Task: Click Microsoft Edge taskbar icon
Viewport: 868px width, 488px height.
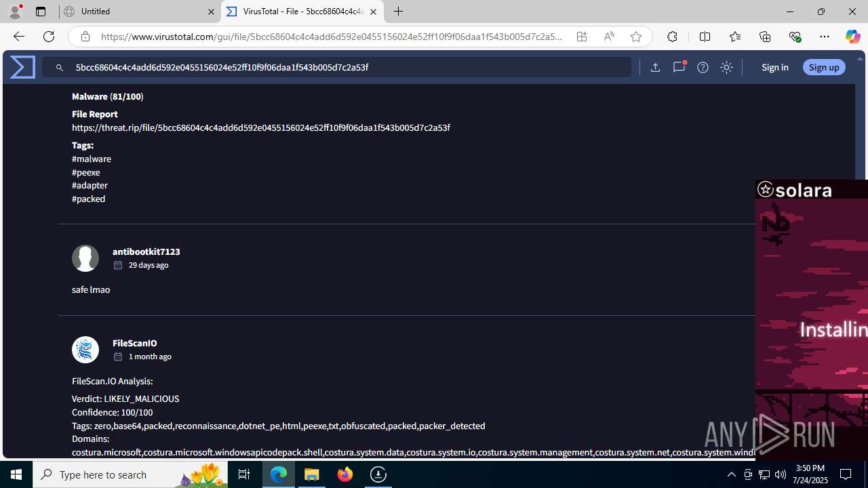Action: 279,474
